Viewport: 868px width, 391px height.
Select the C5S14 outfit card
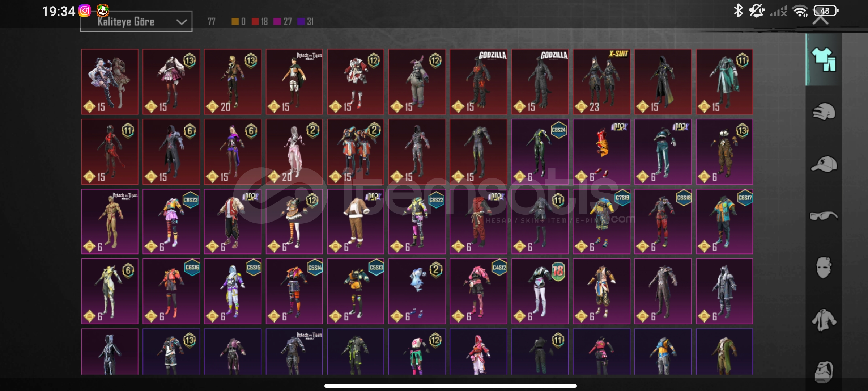[294, 291]
